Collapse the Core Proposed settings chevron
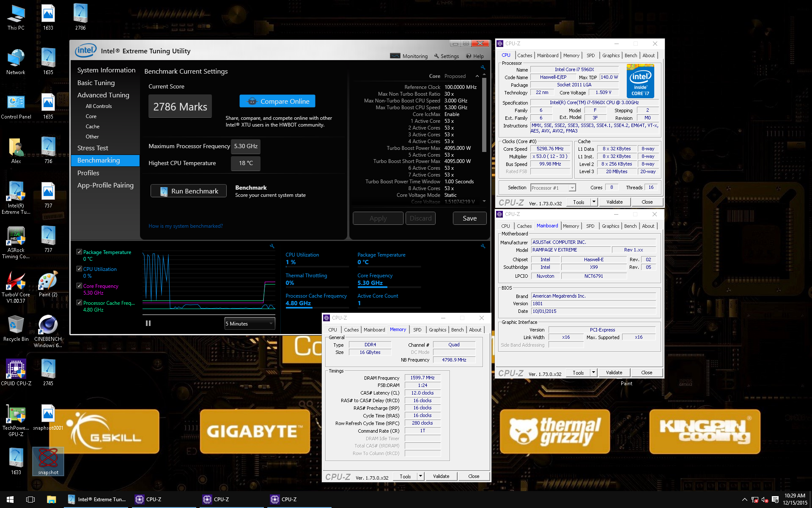 [477, 76]
